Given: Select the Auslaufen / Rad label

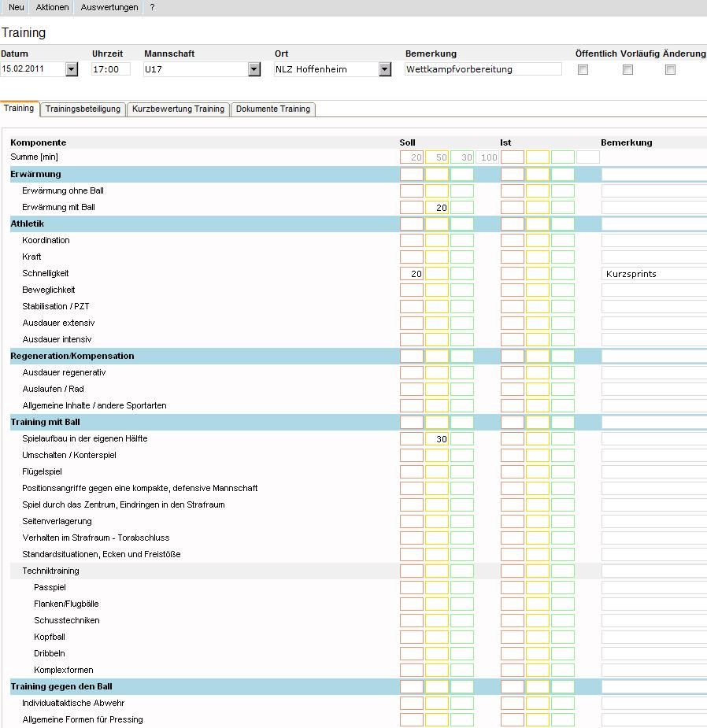Looking at the screenshot, I should coord(53,389).
